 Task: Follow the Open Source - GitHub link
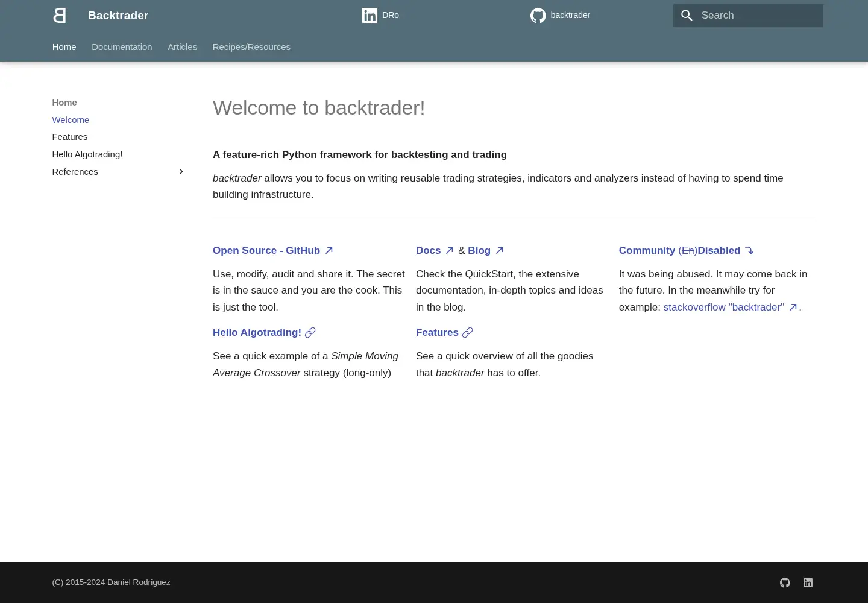coord(266,250)
